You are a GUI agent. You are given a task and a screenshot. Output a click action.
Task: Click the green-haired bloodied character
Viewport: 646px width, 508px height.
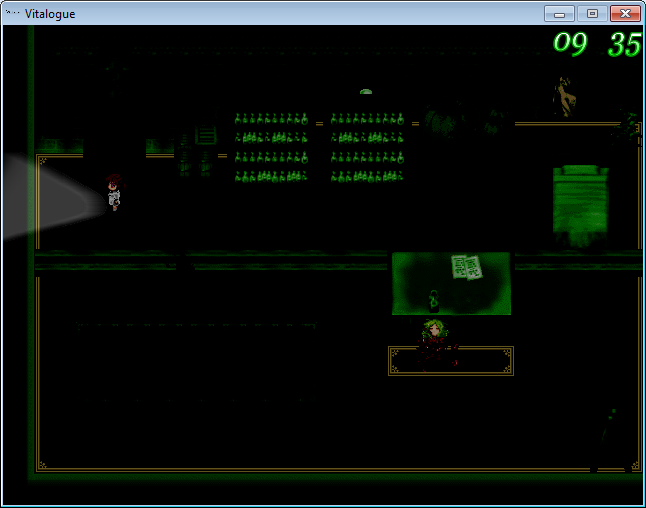(437, 345)
